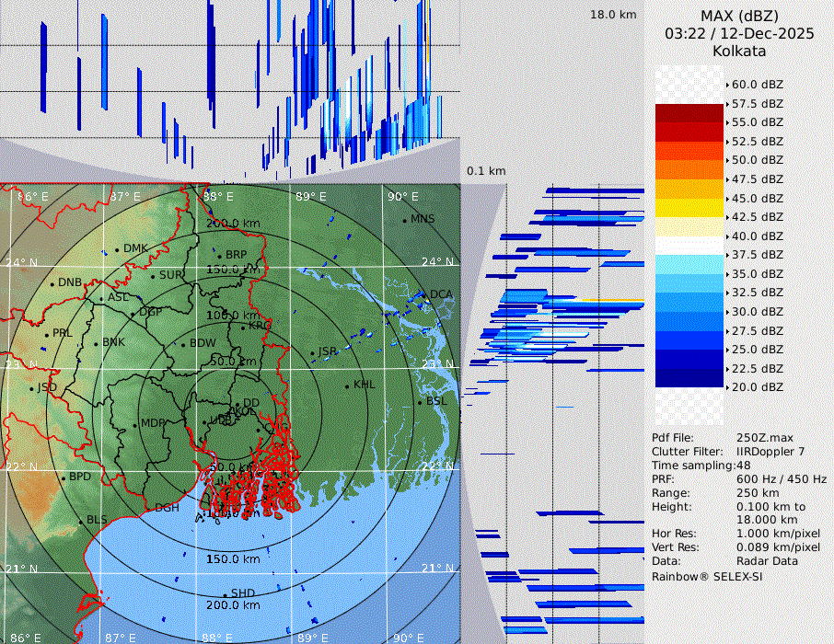This screenshot has height=644, width=834.
Task: Click the BPD station marker
Action: 64,477
